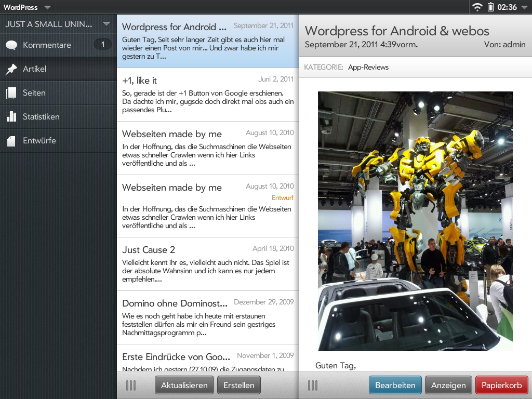Tap the grab handle in the post detail toolbar
The width and height of the screenshot is (532, 399).
(x=312, y=385)
